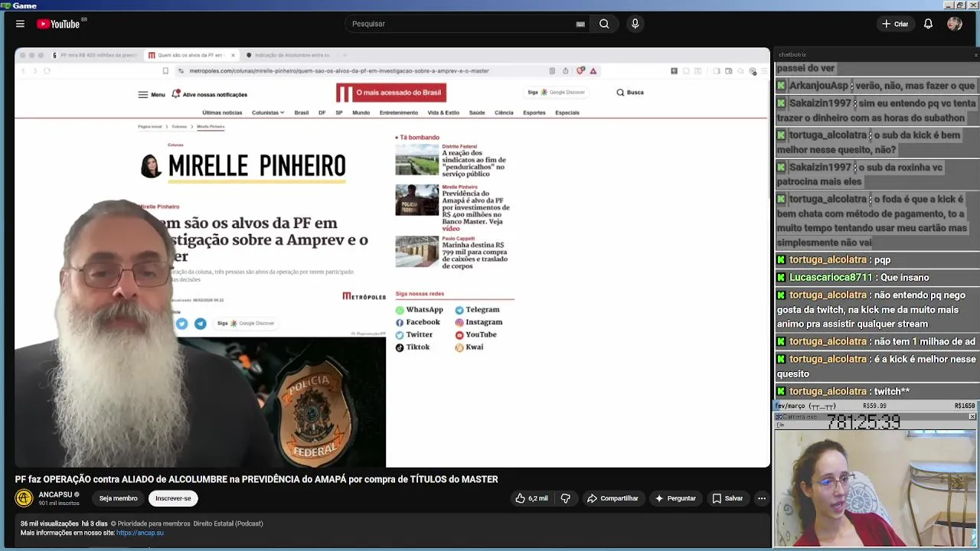Click ArkanjouAsp chat message
Viewport: 980px width, 551px height.
[877, 86]
